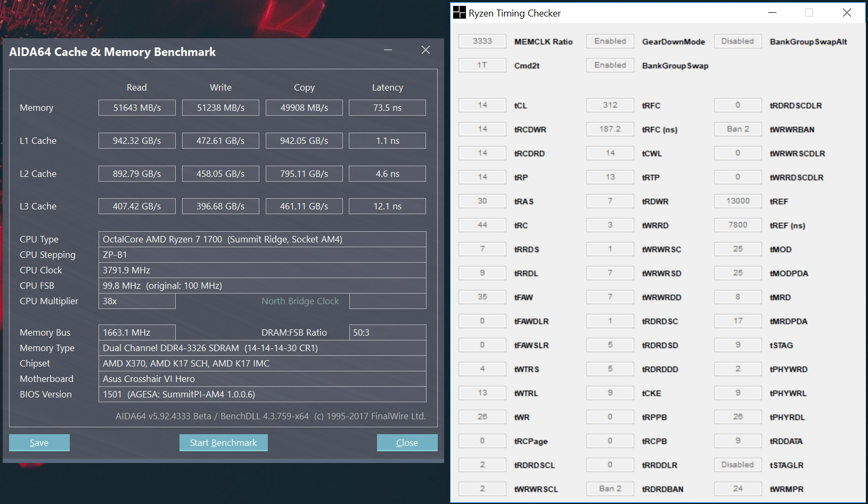The width and height of the screenshot is (868, 504).
Task: Click the tRFC value field showing 312
Action: point(610,105)
